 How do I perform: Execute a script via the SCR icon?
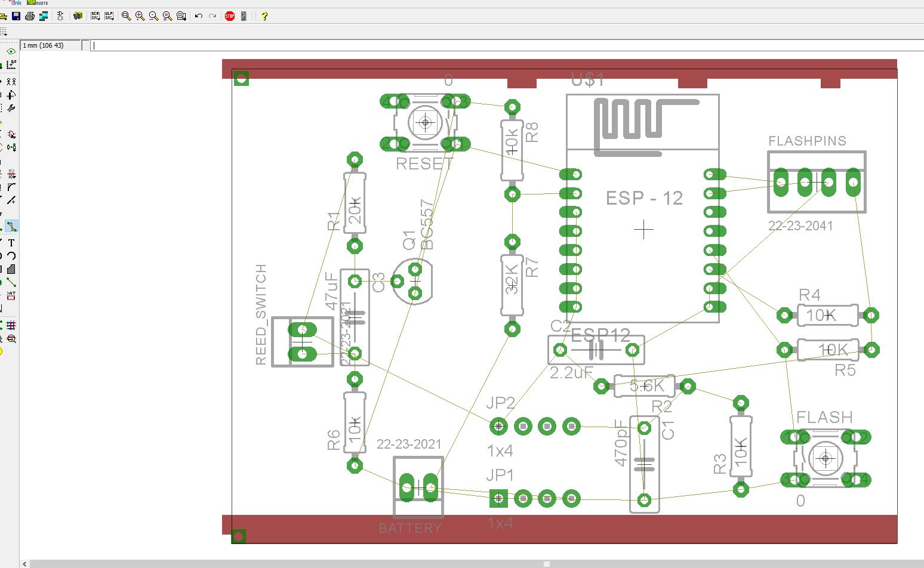coord(95,16)
